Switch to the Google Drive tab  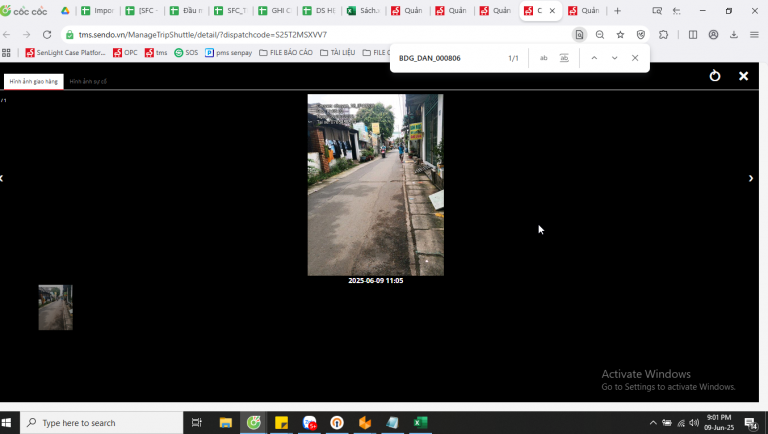(65, 11)
